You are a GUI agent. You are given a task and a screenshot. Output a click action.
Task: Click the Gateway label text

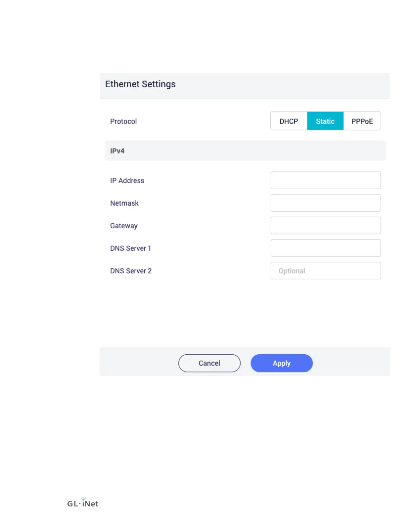point(124,226)
